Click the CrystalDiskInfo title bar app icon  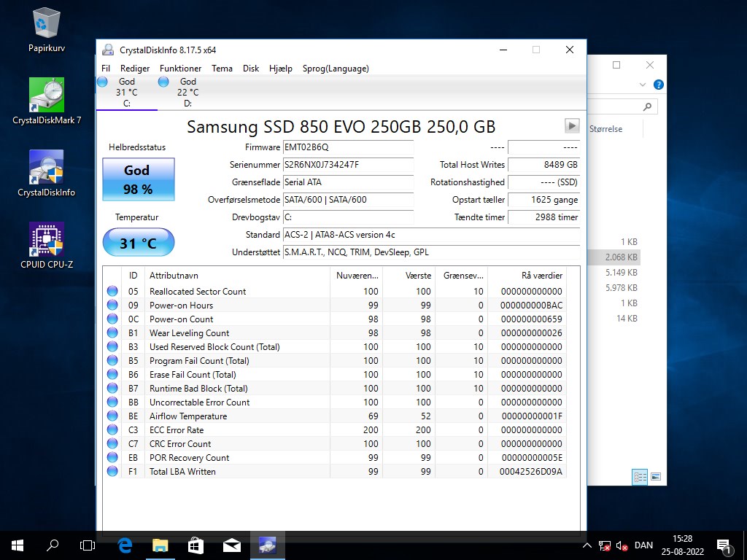[108, 50]
